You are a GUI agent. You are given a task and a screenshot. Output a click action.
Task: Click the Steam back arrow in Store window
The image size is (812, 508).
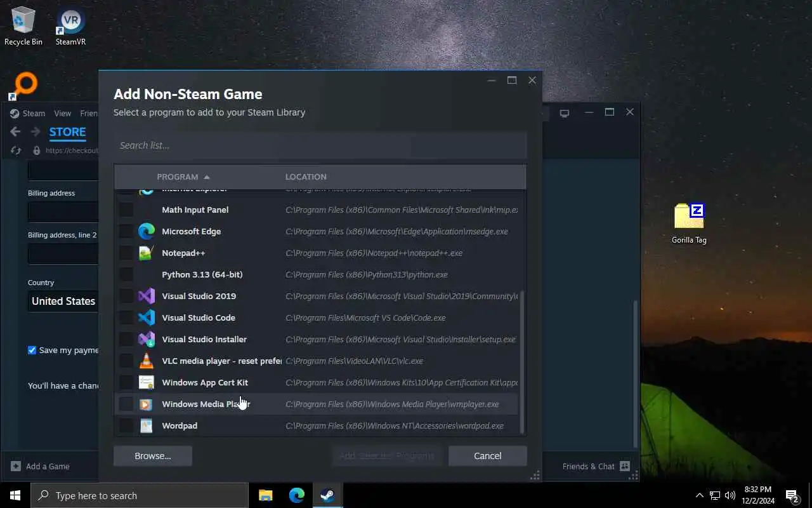pos(15,131)
